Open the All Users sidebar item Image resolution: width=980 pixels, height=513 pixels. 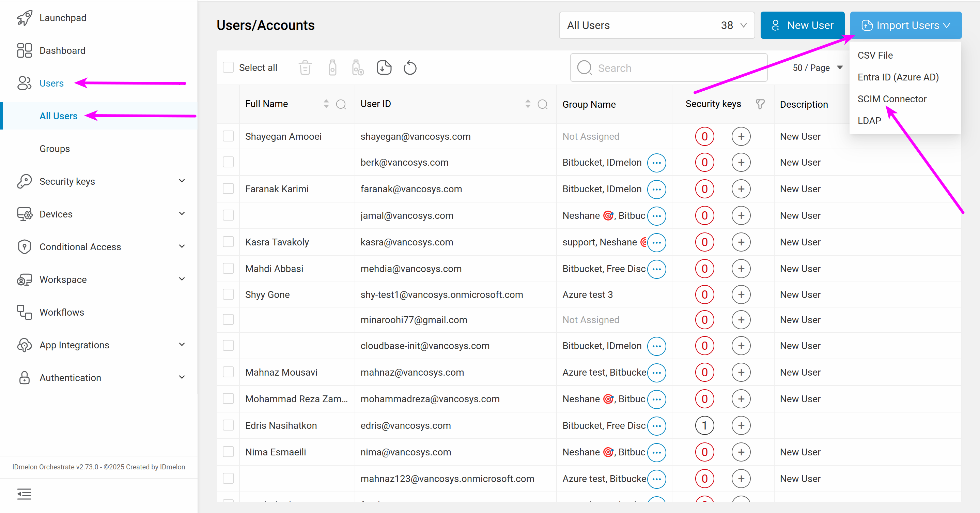(x=59, y=116)
